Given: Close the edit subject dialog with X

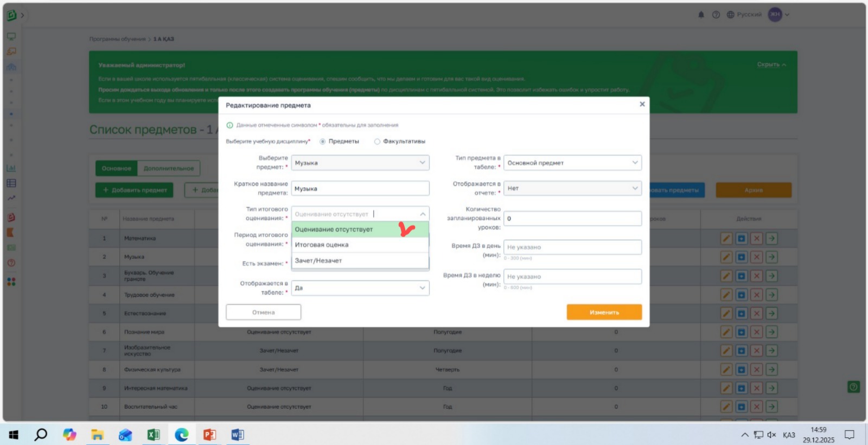Looking at the screenshot, I should click(x=642, y=104).
